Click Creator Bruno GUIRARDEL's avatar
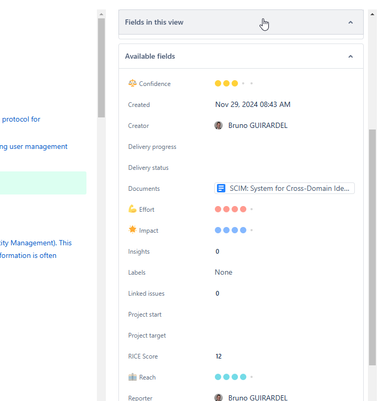 (x=218, y=125)
